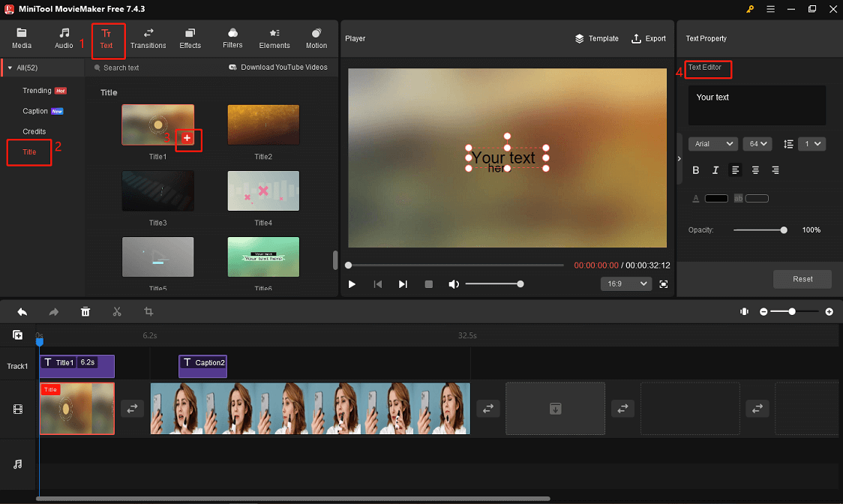Align text center
843x504 pixels.
point(755,170)
